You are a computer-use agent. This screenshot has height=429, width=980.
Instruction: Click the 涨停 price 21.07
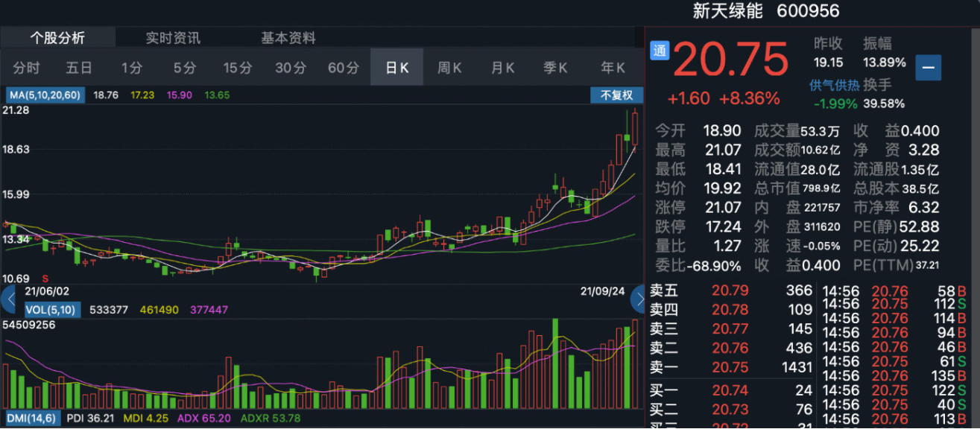click(723, 207)
